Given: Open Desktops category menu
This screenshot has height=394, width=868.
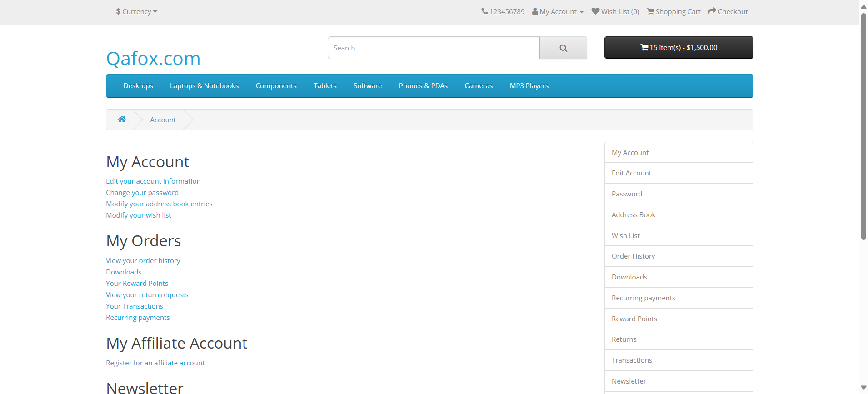Looking at the screenshot, I should click(138, 86).
